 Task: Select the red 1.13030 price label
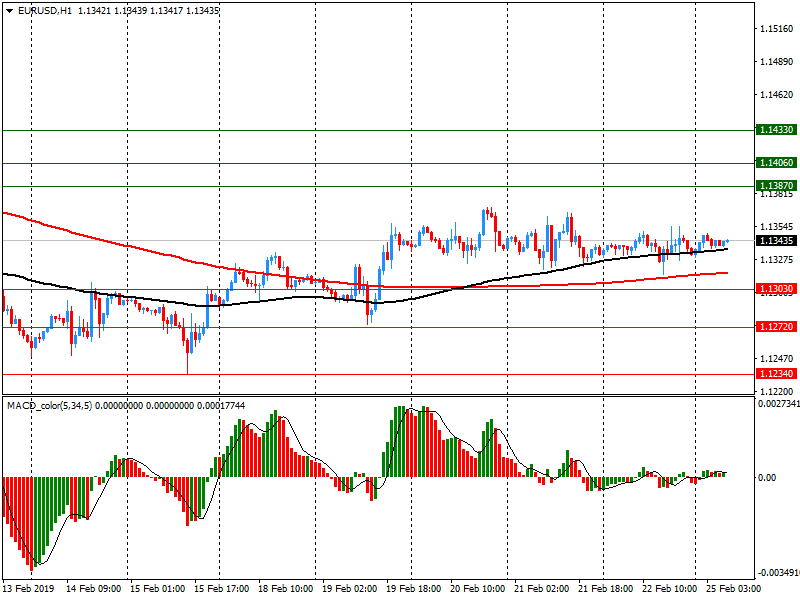point(776,289)
